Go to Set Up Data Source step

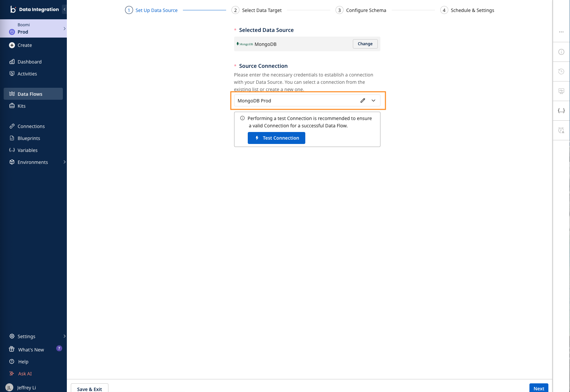tap(151, 10)
